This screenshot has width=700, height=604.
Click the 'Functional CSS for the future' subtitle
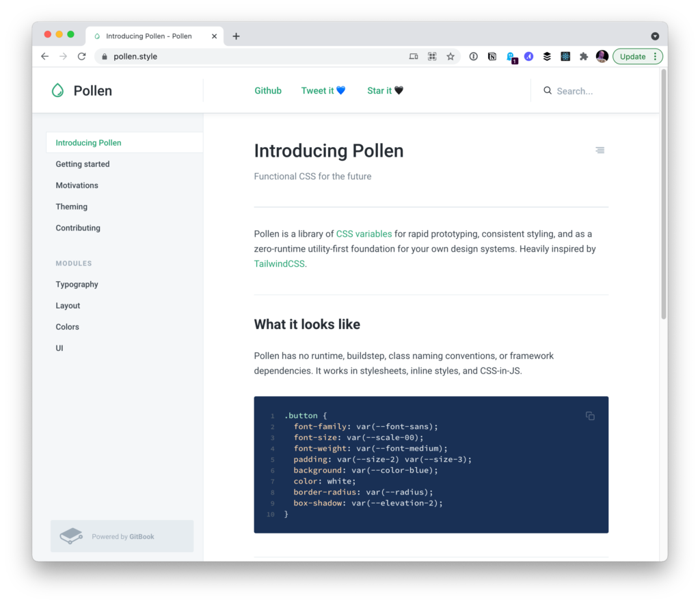[x=312, y=176]
